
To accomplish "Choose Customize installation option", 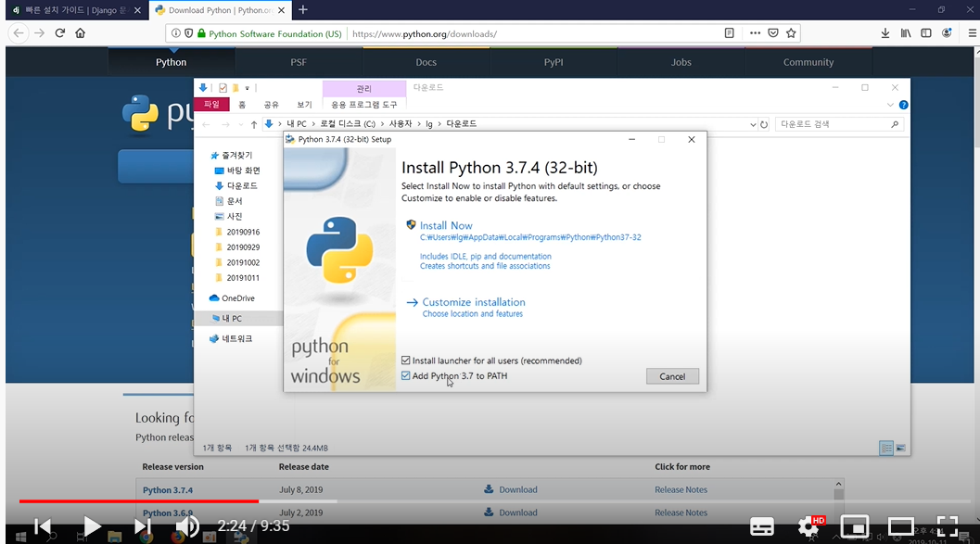I will 474,302.
